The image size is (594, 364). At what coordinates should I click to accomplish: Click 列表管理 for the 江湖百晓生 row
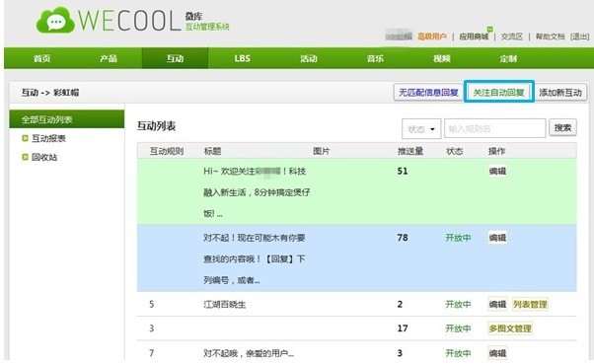pyautogui.click(x=530, y=304)
